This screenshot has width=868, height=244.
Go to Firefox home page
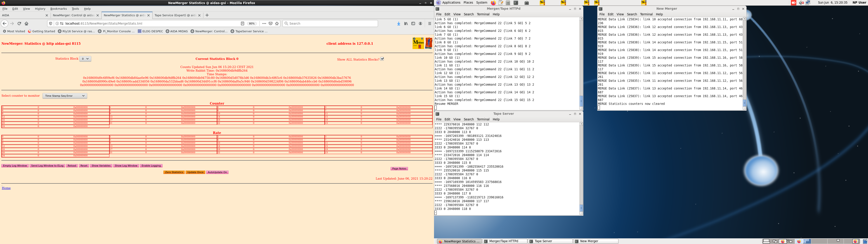point(27,23)
